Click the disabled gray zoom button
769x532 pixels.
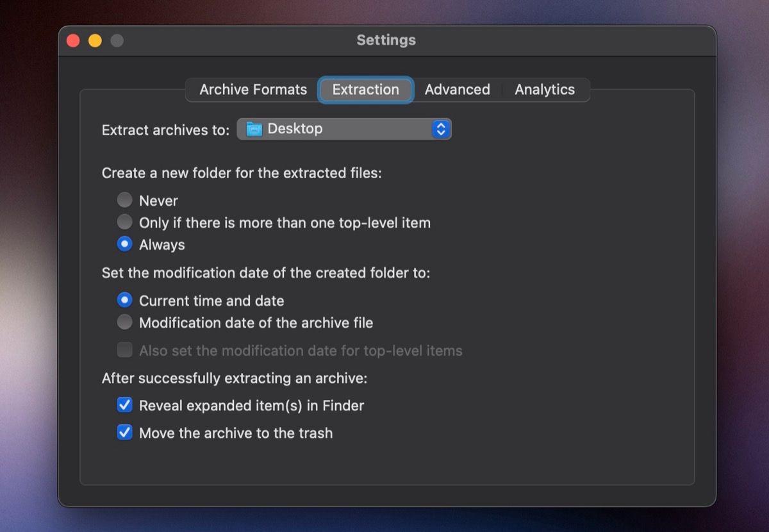[x=117, y=40]
